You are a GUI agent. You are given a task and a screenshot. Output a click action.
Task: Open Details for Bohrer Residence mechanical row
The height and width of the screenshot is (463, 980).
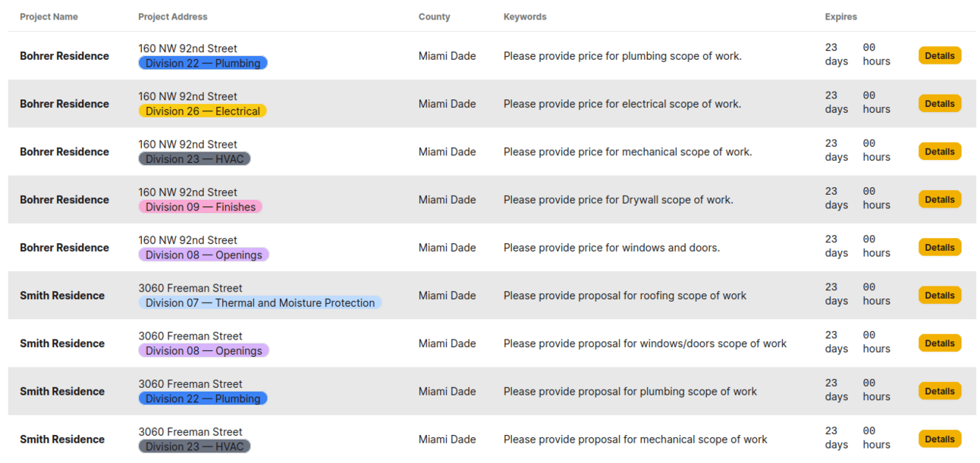coord(940,152)
